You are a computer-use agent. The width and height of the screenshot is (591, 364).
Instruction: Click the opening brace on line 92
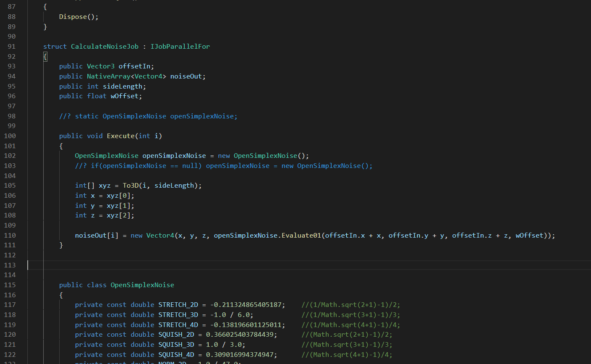pyautogui.click(x=45, y=57)
